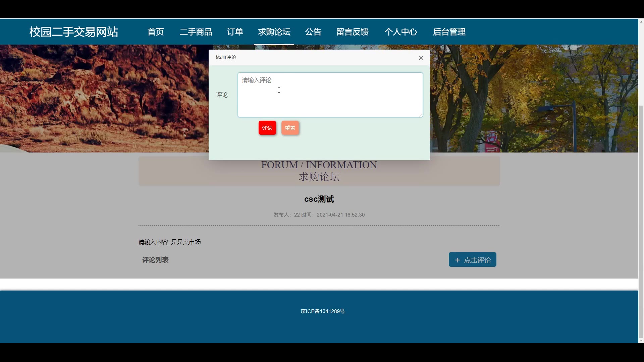Click the 发布人: 22 时间 info line
Viewport: 644px width, 362px height.
pyautogui.click(x=319, y=215)
